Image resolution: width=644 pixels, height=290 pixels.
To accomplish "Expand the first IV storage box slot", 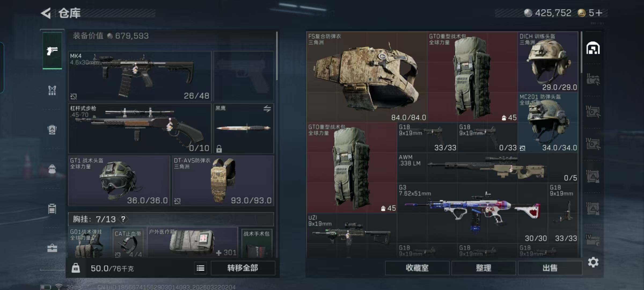I will point(593,111).
